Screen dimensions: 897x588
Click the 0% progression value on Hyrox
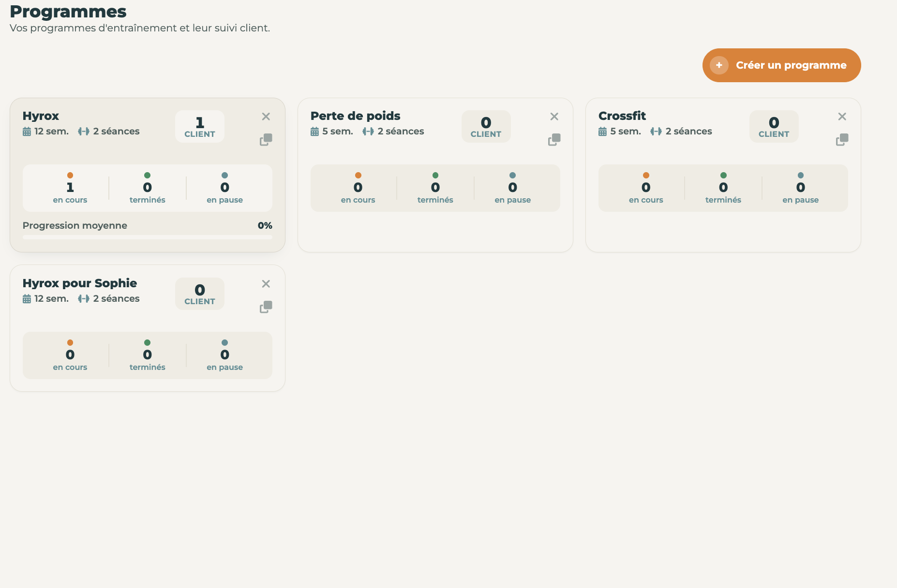coord(265,226)
